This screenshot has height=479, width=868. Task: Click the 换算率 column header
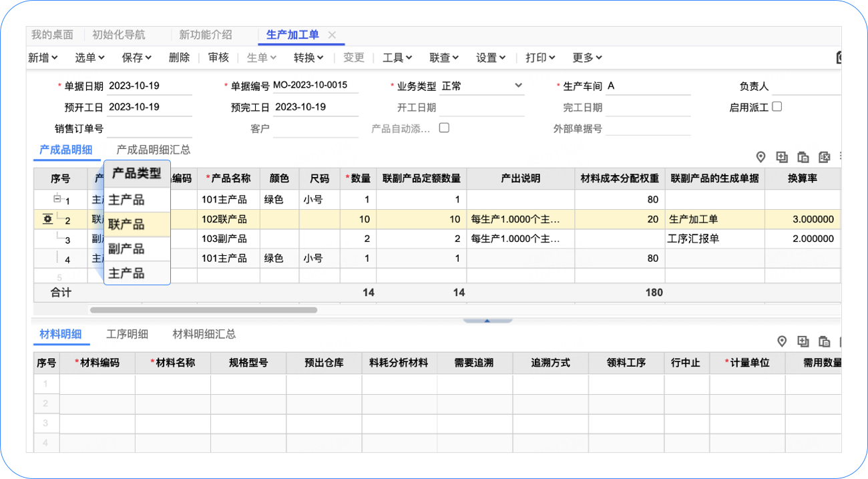[803, 179]
